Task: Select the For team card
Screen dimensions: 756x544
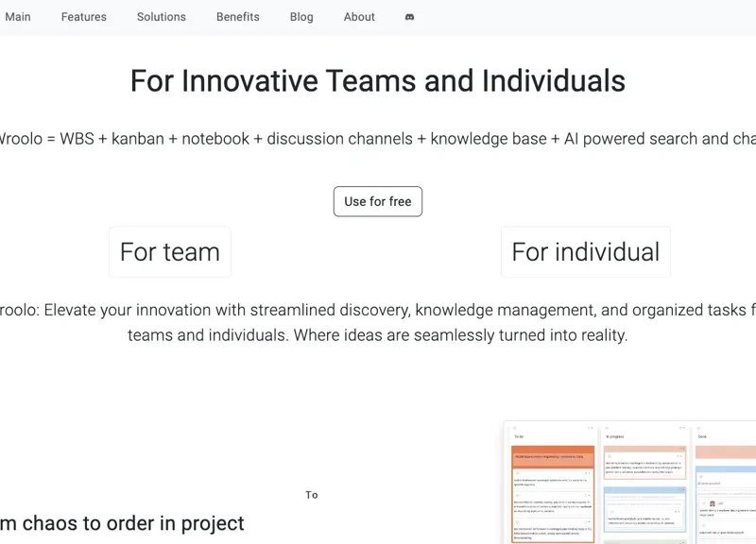Action: pos(170,252)
